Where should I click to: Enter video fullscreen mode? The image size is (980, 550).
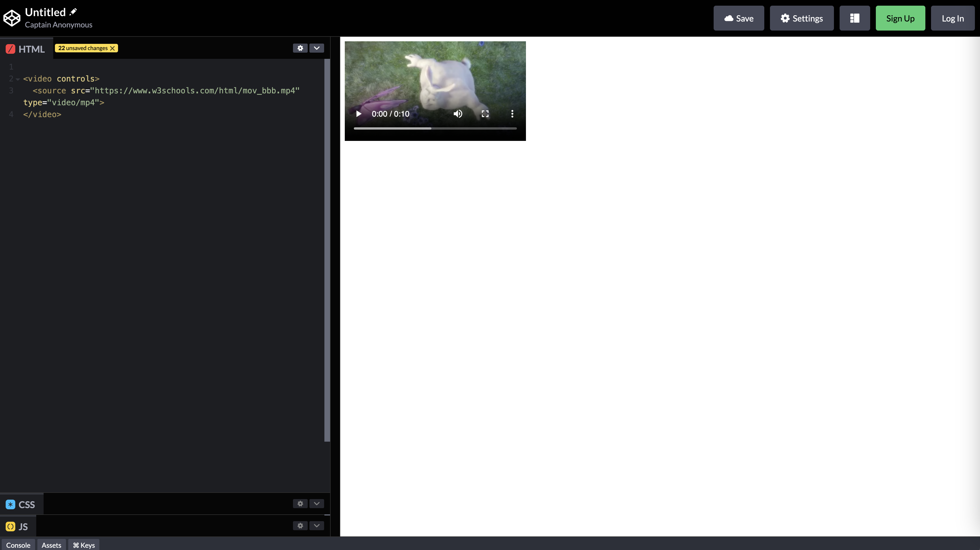(x=485, y=114)
